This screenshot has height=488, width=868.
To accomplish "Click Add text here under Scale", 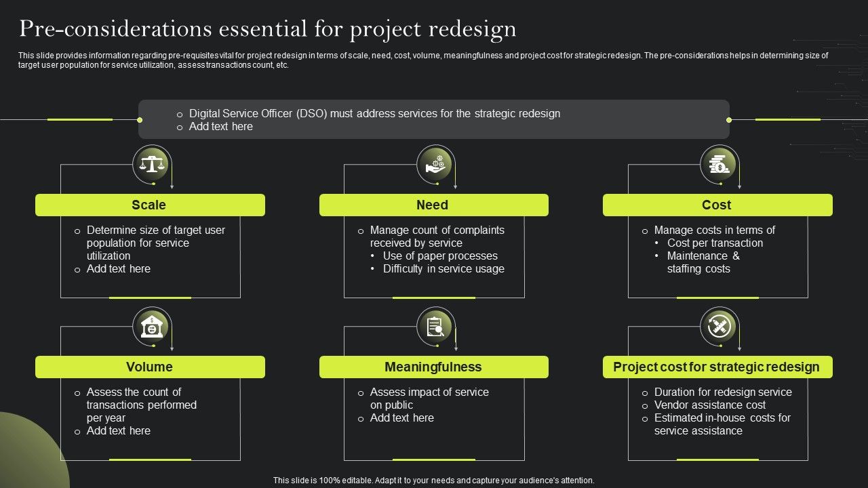I will pyautogui.click(x=118, y=269).
